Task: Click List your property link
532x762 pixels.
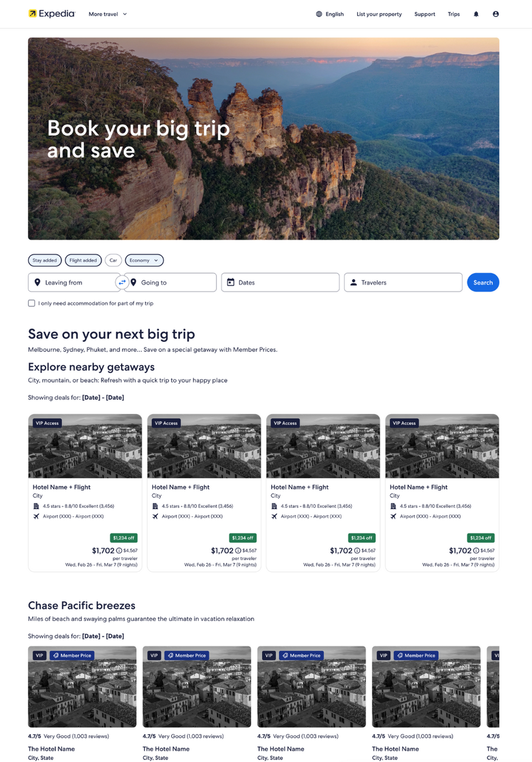Action: (x=379, y=14)
